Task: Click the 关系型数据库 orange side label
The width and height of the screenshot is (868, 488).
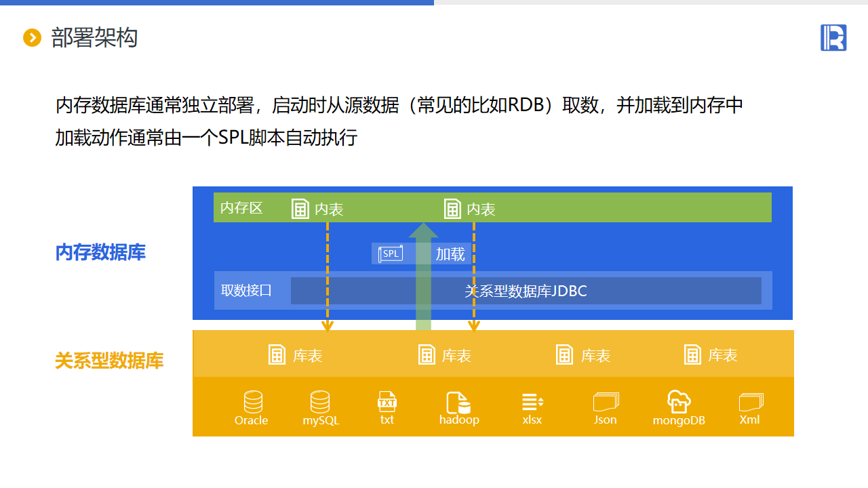Action: tap(109, 361)
